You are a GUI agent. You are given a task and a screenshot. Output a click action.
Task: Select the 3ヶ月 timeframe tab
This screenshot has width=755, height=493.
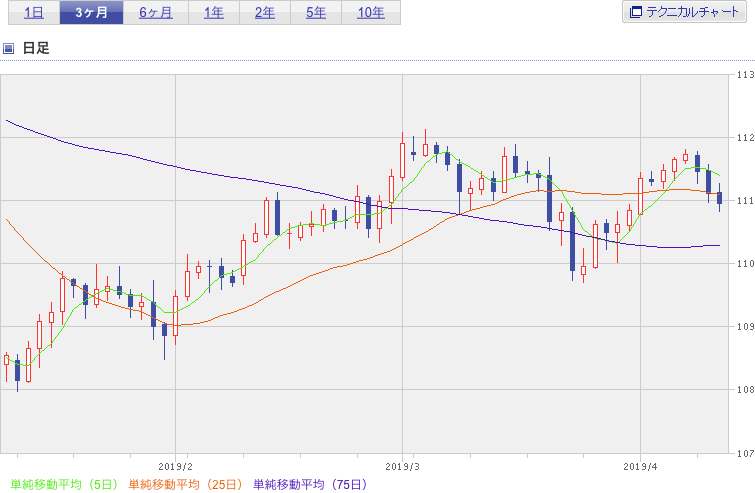[x=91, y=13]
